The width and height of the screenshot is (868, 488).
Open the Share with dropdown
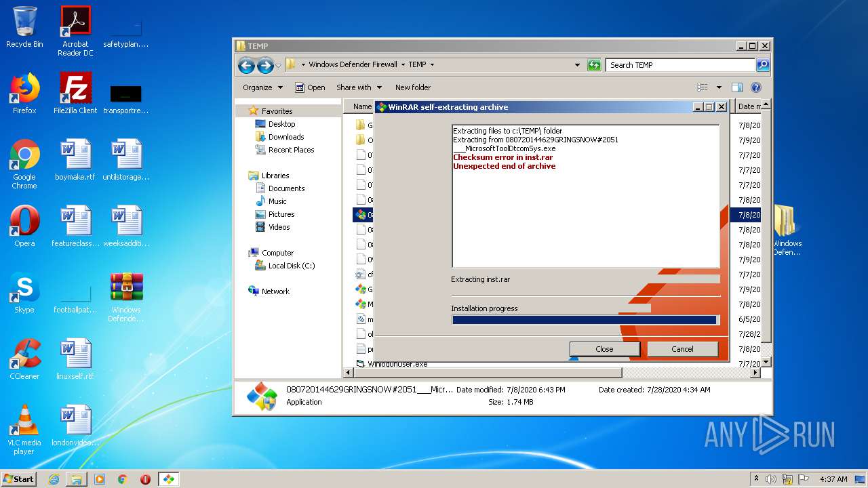point(359,87)
